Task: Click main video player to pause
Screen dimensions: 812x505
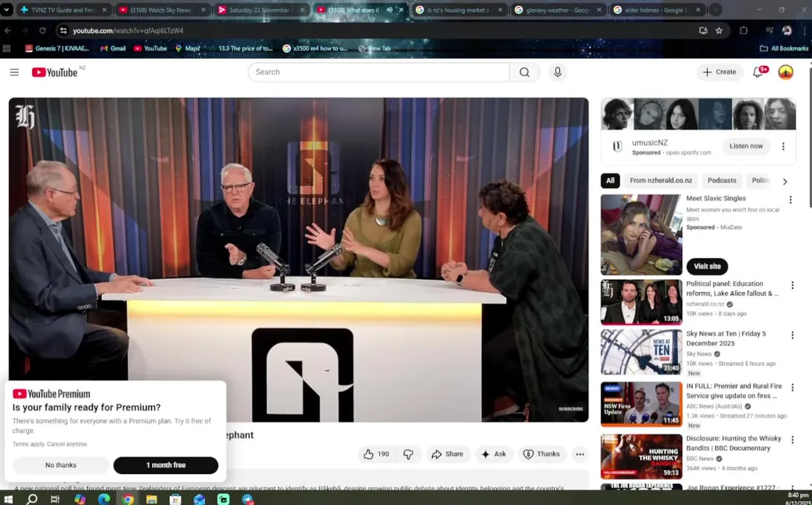Action: tap(299, 260)
